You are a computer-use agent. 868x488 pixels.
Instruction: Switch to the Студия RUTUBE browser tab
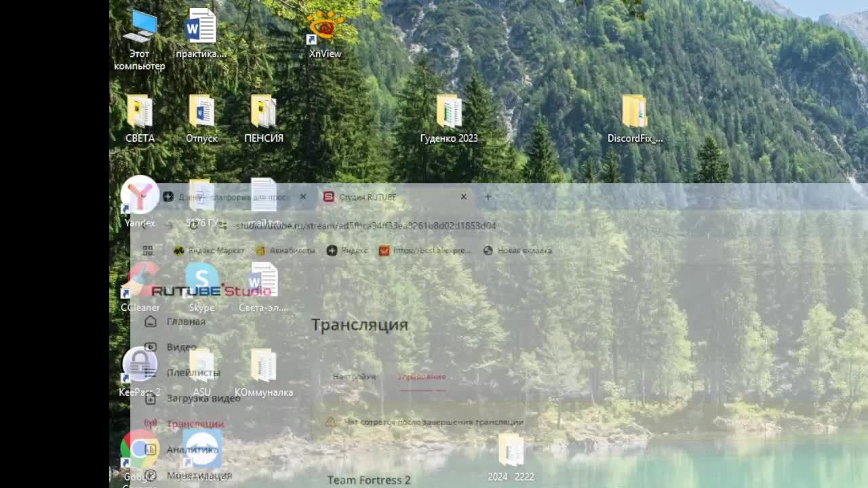point(395,197)
